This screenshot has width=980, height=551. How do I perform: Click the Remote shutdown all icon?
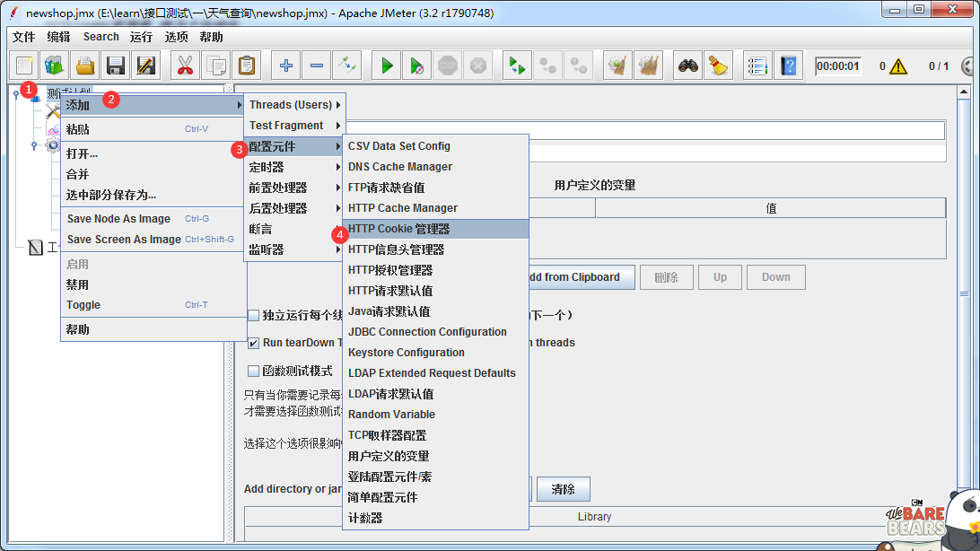tap(578, 66)
